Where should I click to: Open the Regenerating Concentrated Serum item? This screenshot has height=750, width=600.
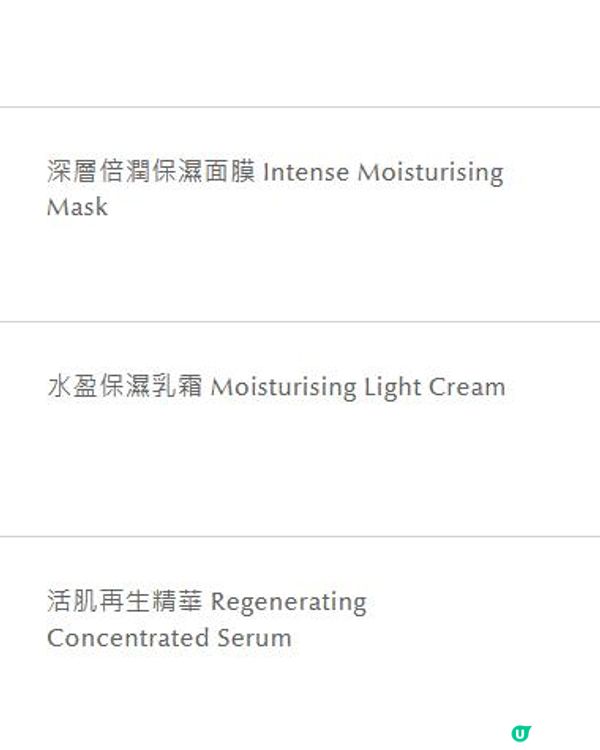[x=207, y=619]
